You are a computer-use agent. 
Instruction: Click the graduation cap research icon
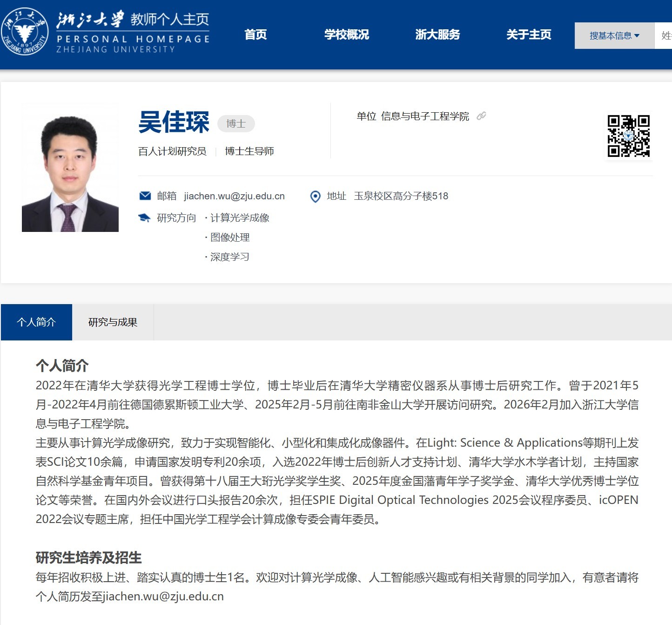click(x=145, y=218)
